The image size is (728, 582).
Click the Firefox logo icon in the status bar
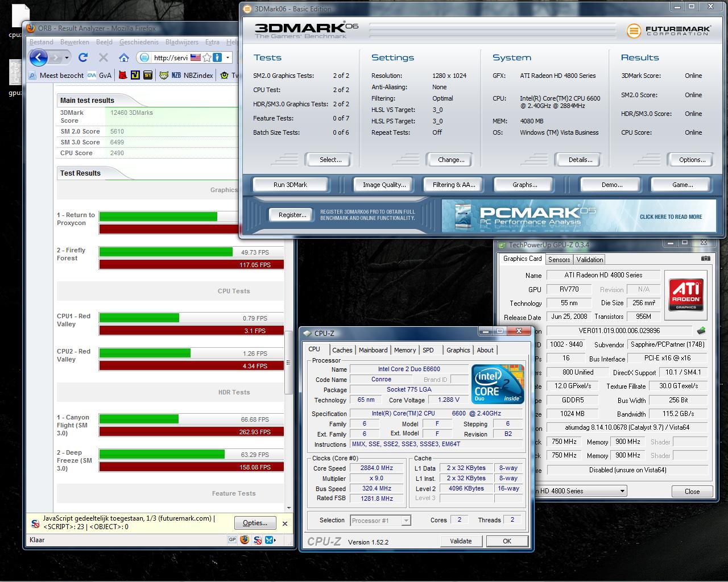point(245,540)
